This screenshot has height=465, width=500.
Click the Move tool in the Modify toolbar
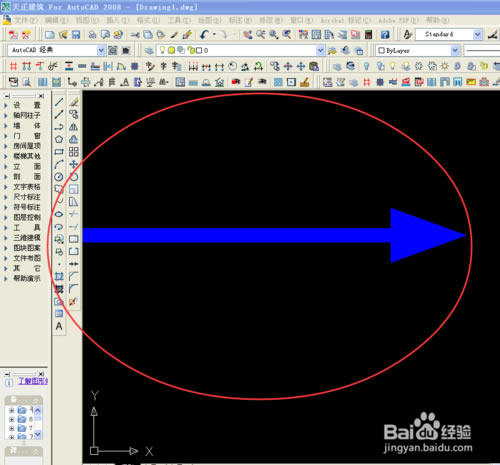(x=74, y=164)
